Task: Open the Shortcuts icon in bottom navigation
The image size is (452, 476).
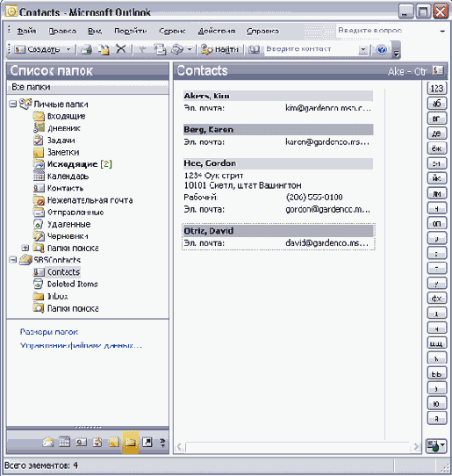Action: pyautogui.click(x=147, y=442)
